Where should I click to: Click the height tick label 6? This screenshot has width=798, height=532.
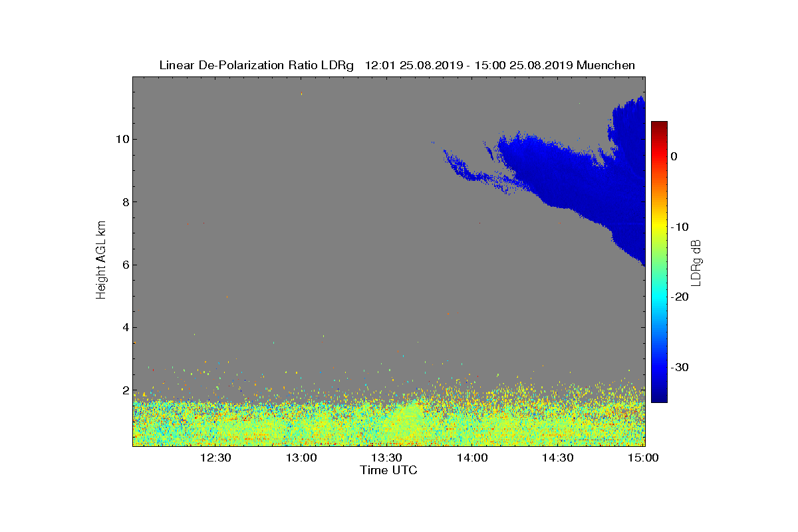(x=125, y=265)
